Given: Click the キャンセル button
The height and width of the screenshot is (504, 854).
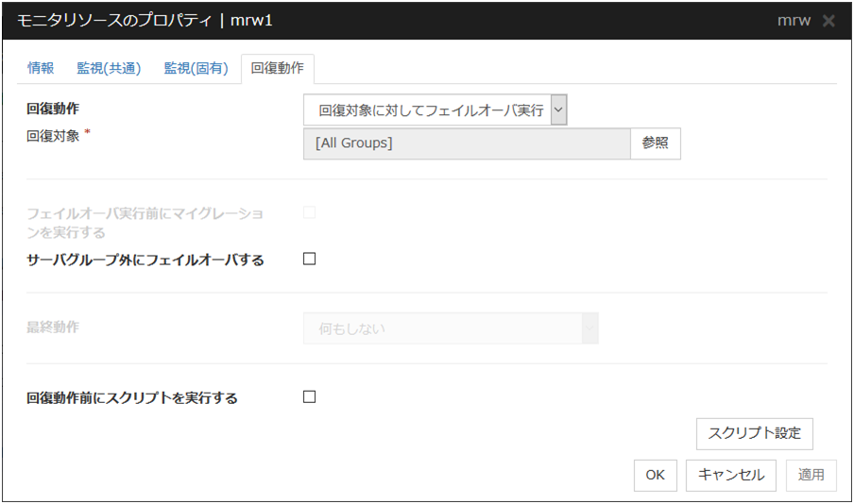Looking at the screenshot, I should 731,475.
